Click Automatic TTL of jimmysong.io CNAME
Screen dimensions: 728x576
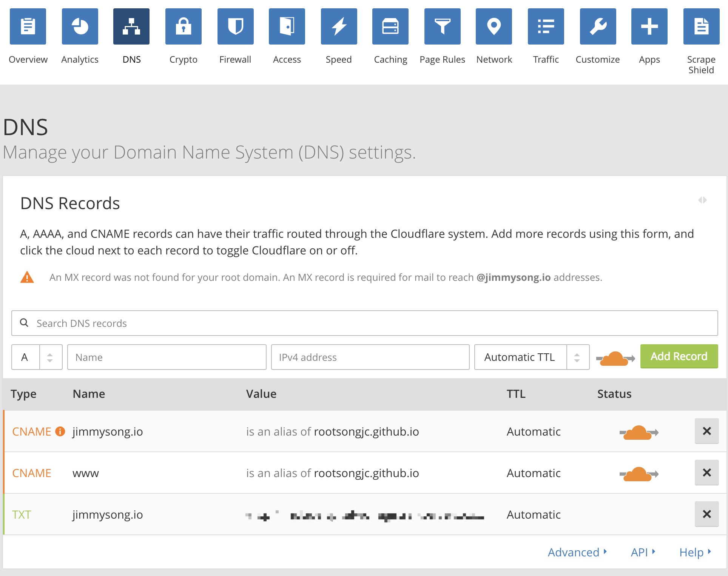(534, 431)
